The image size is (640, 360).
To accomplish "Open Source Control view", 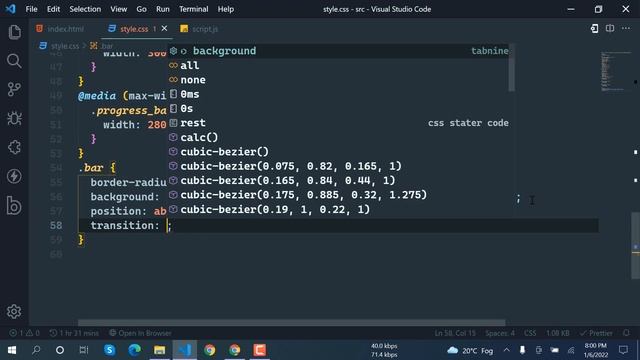I will tap(14, 89).
